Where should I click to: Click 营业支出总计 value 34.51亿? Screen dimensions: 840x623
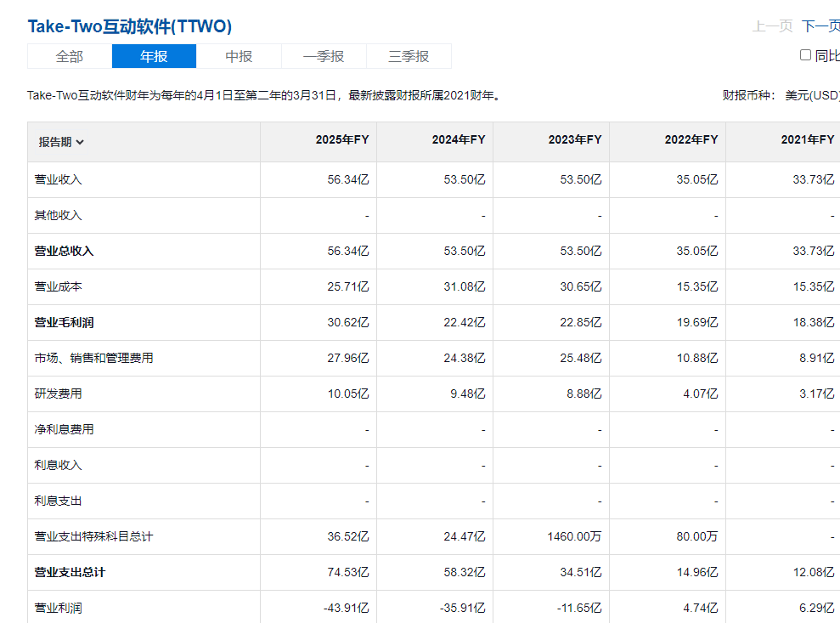pyautogui.click(x=581, y=572)
